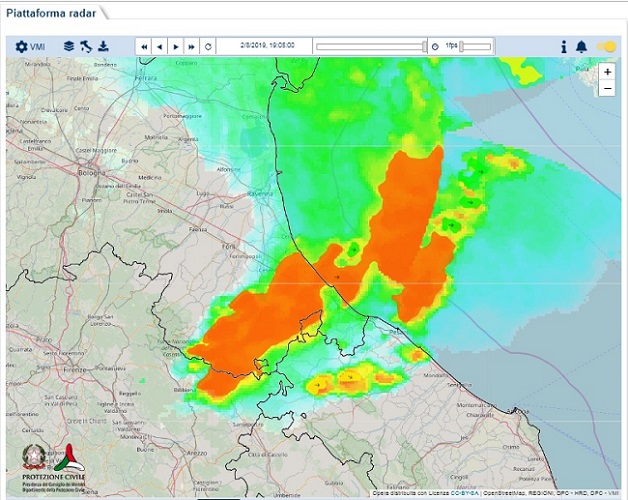This screenshot has height=500, width=628.
Task: Select the tools hammer icon
Action: click(x=86, y=46)
